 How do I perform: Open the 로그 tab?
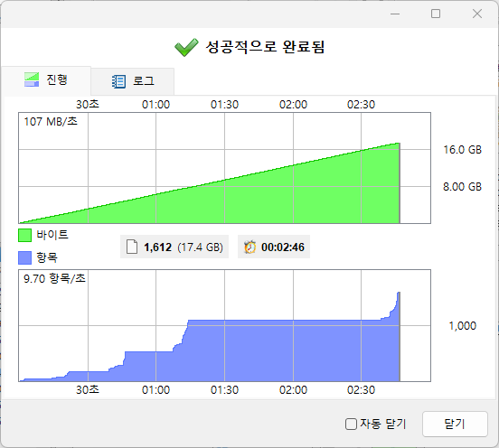point(132,81)
